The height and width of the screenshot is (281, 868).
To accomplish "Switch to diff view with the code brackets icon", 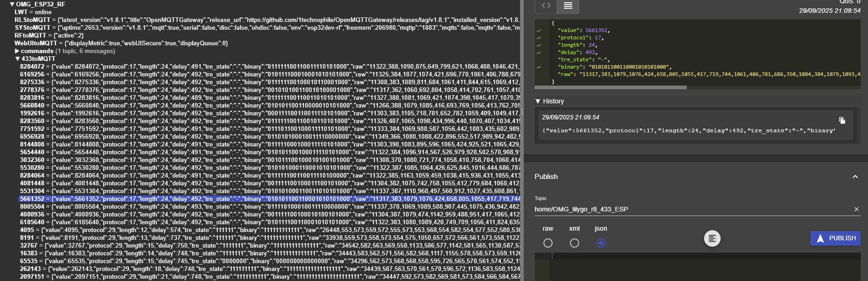I will pyautogui.click(x=546, y=5).
